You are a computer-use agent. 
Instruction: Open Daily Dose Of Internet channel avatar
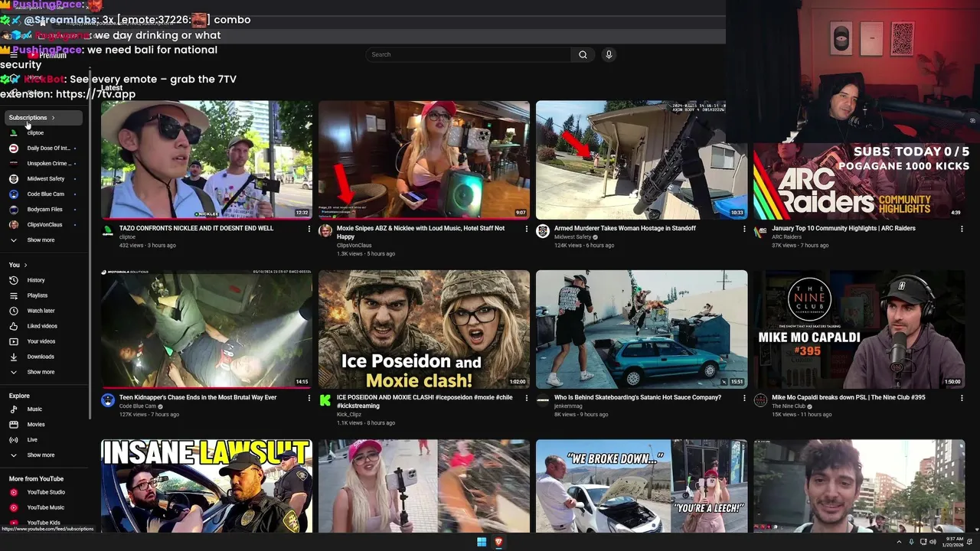pos(14,148)
